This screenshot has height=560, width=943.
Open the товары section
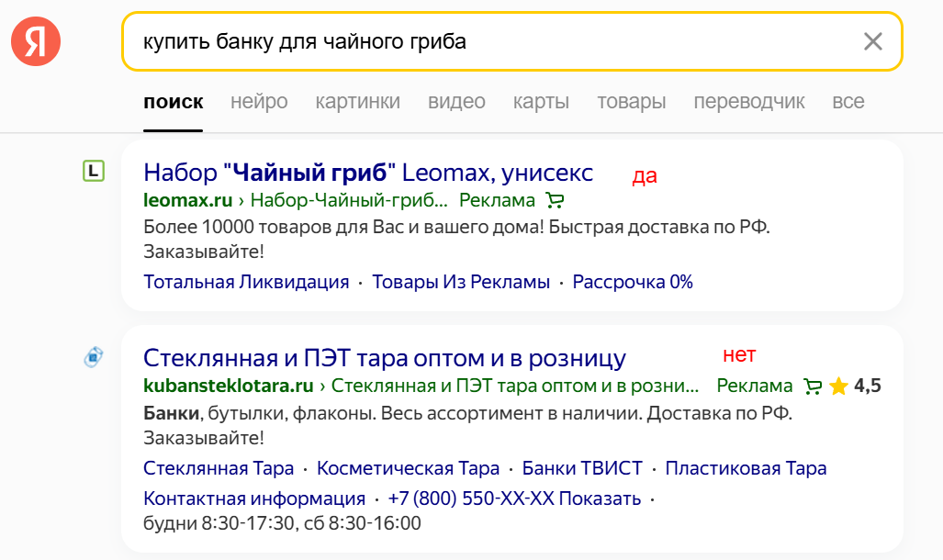[x=631, y=102]
